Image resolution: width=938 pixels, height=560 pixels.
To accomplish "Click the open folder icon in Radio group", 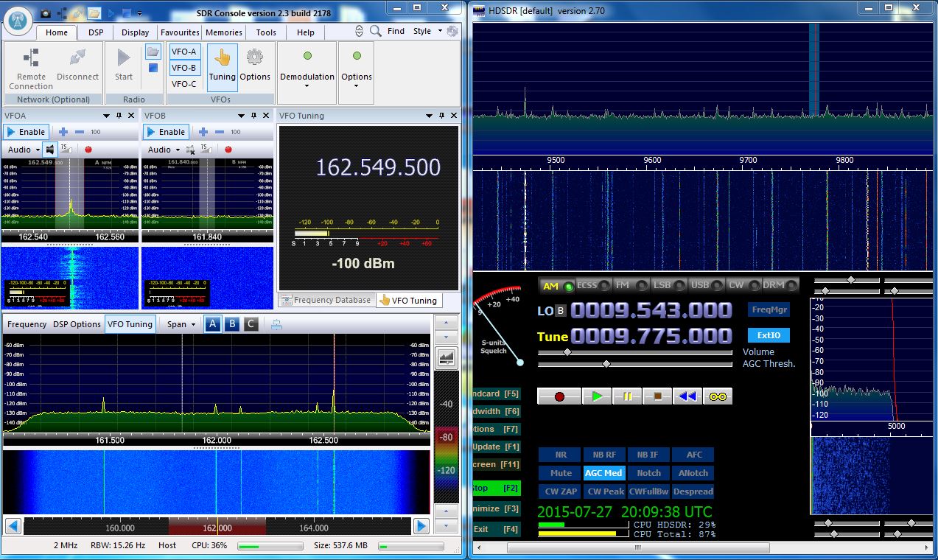I will (x=153, y=52).
